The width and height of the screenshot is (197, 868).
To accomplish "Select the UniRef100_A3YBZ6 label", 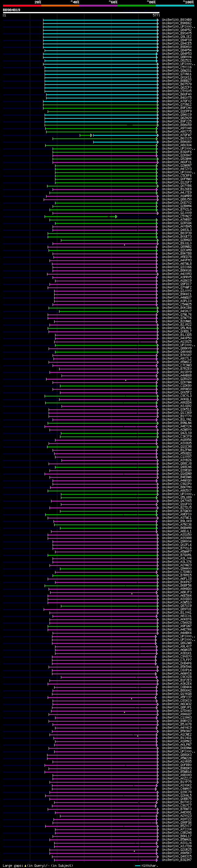I will [177, 460].
